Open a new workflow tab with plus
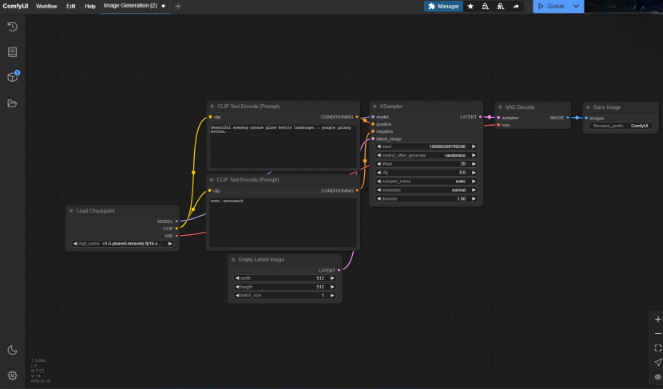 point(178,6)
